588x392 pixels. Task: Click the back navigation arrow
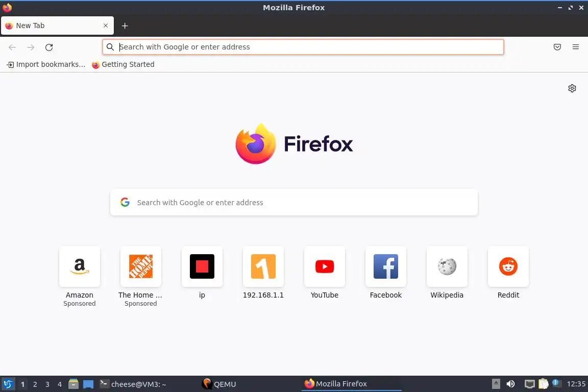(x=12, y=47)
